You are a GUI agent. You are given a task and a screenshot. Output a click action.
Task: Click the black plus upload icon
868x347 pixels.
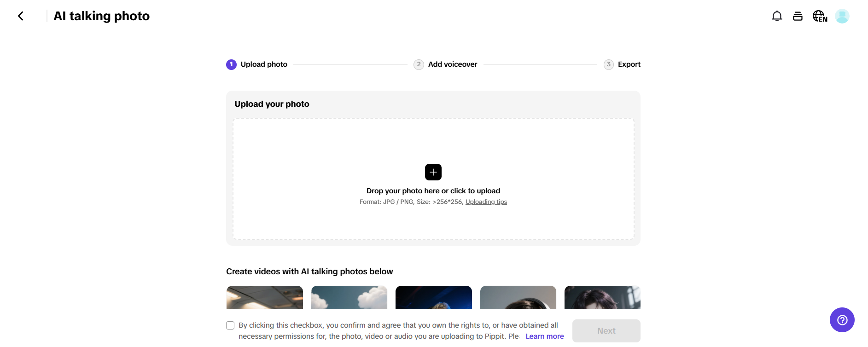pyautogui.click(x=433, y=172)
